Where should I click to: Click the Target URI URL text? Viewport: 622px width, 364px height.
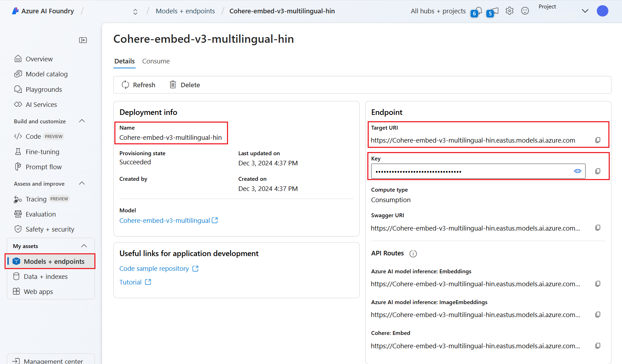[x=473, y=140]
